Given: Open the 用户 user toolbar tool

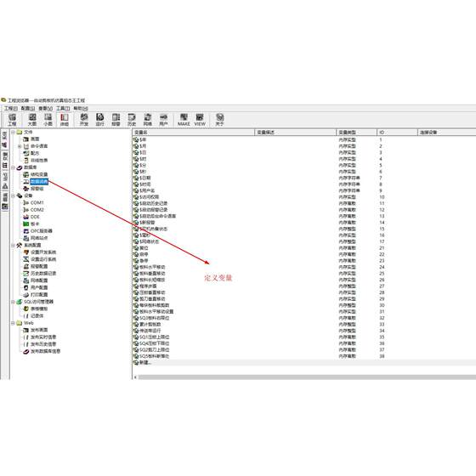Looking at the screenshot, I should 163,120.
